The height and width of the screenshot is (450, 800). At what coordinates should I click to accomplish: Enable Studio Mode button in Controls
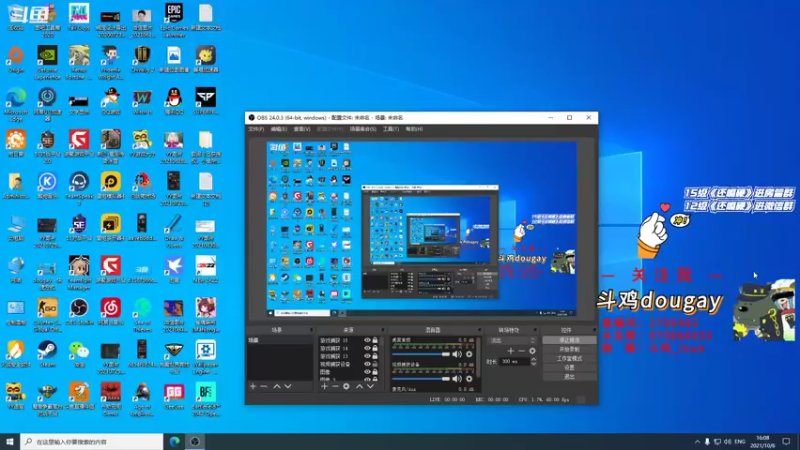coord(569,359)
